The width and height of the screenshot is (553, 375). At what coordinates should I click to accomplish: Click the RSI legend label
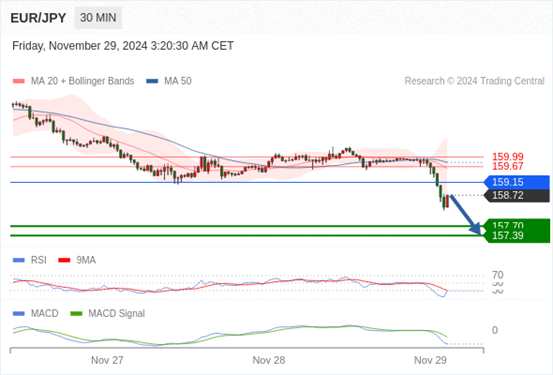[39, 260]
